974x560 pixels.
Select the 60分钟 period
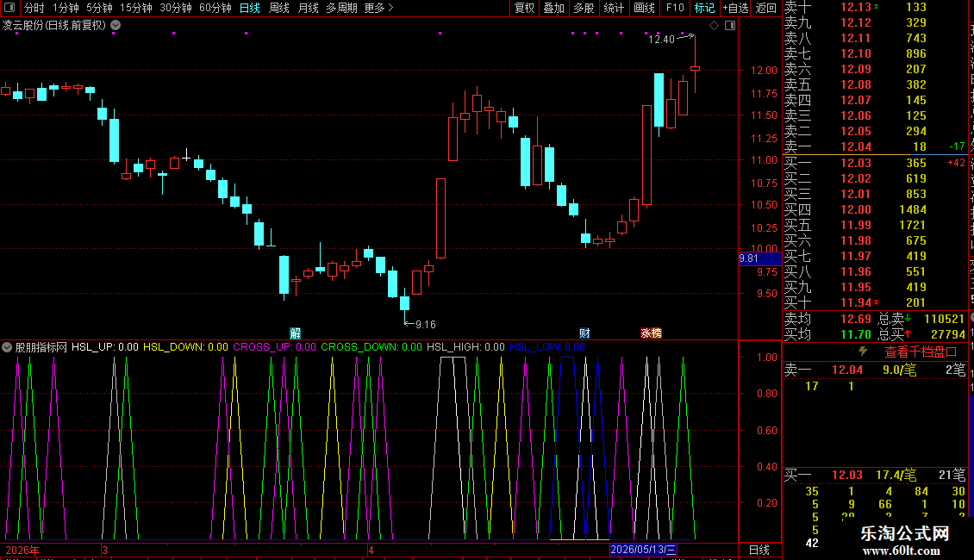(x=215, y=8)
